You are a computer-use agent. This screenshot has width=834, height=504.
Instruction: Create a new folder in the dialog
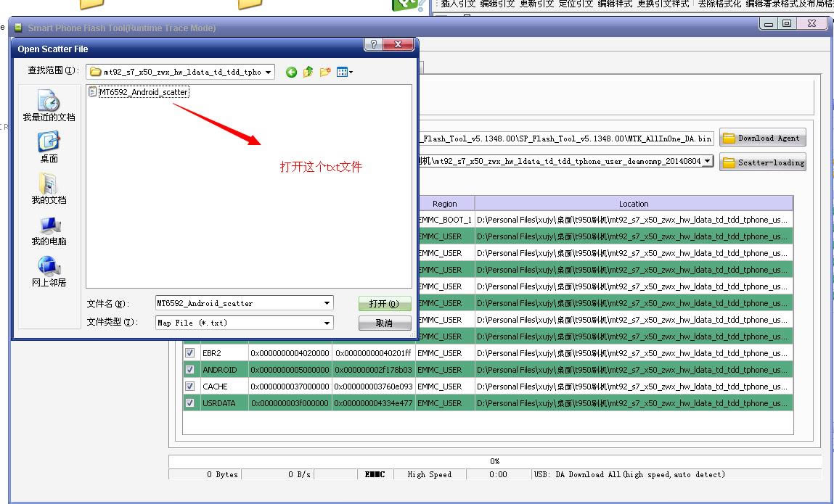point(325,72)
